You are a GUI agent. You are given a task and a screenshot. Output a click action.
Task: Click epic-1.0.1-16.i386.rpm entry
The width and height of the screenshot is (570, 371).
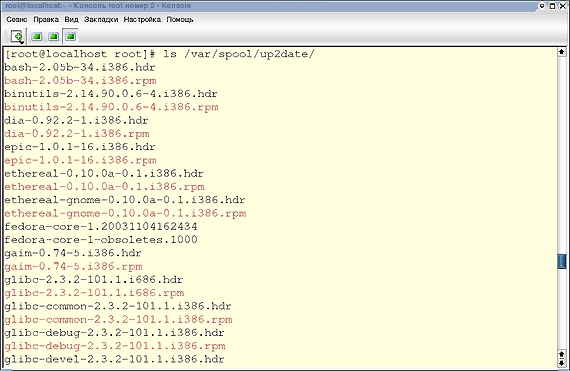[80, 160]
